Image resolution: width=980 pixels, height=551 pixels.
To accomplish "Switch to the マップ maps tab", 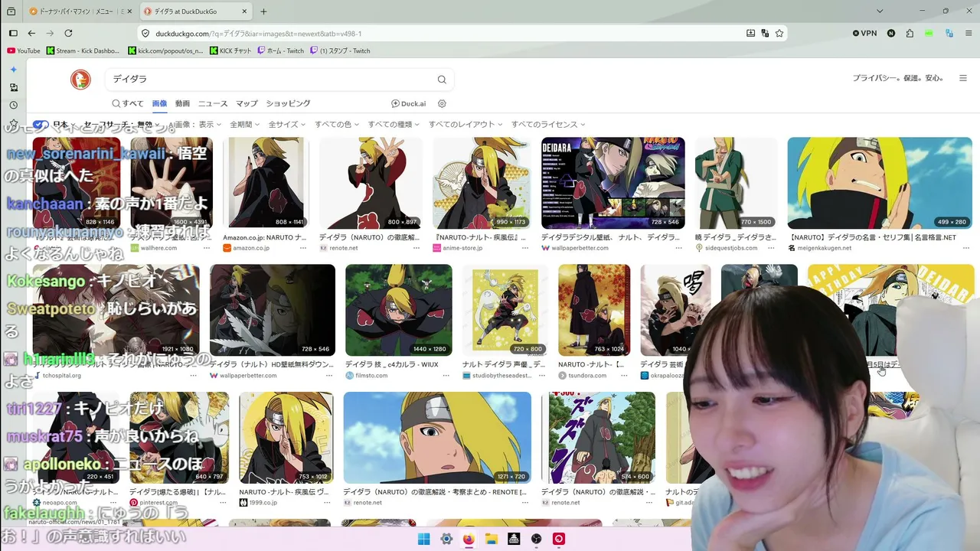I will tap(247, 103).
